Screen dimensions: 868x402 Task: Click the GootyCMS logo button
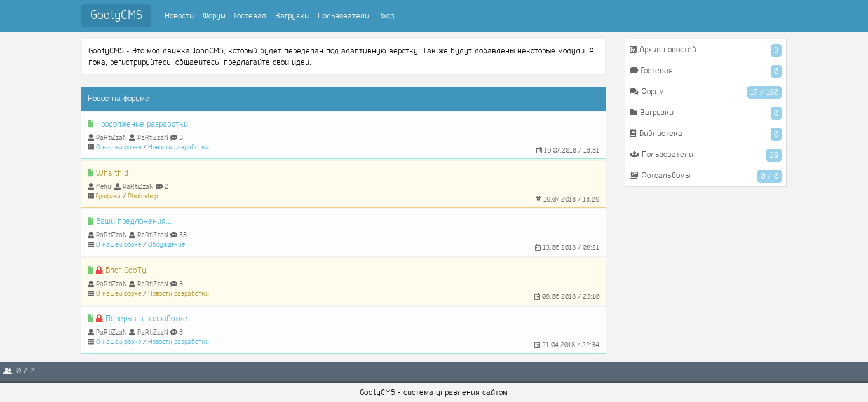click(116, 16)
